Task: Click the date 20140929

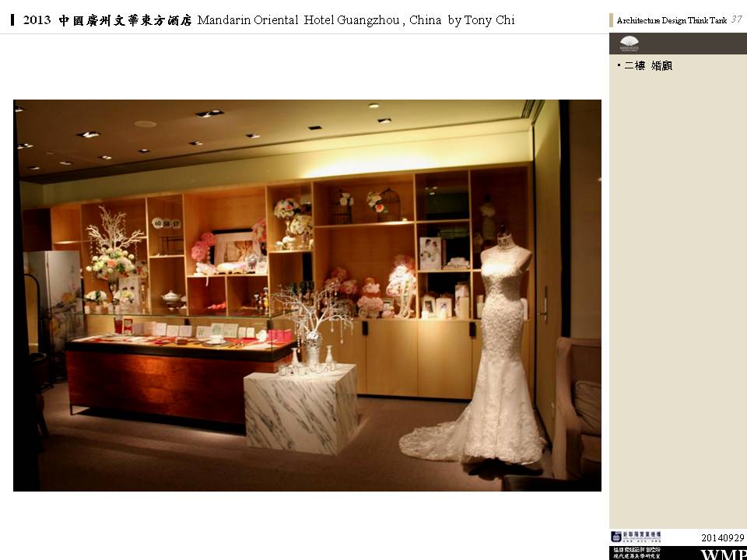Action: tap(722, 537)
